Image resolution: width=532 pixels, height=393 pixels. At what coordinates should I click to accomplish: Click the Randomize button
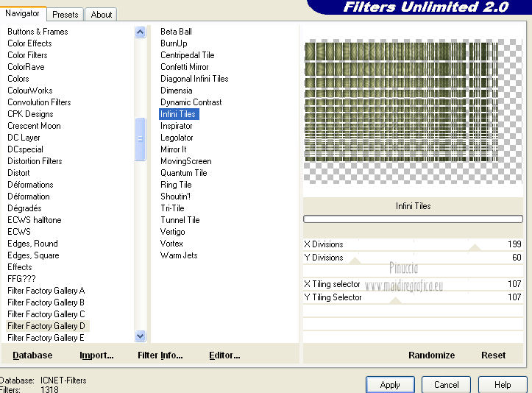tap(431, 355)
